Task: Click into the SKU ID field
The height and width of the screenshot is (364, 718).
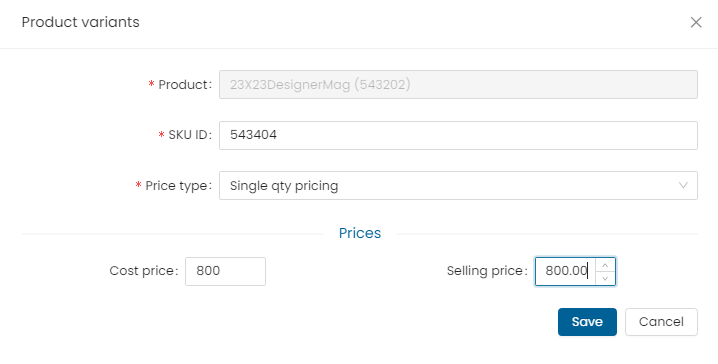Action: (458, 135)
